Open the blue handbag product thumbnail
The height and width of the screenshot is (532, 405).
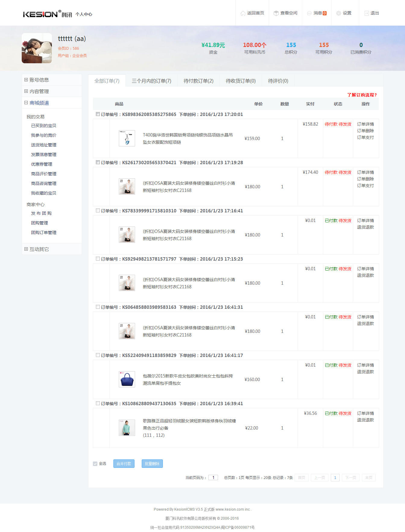click(127, 379)
